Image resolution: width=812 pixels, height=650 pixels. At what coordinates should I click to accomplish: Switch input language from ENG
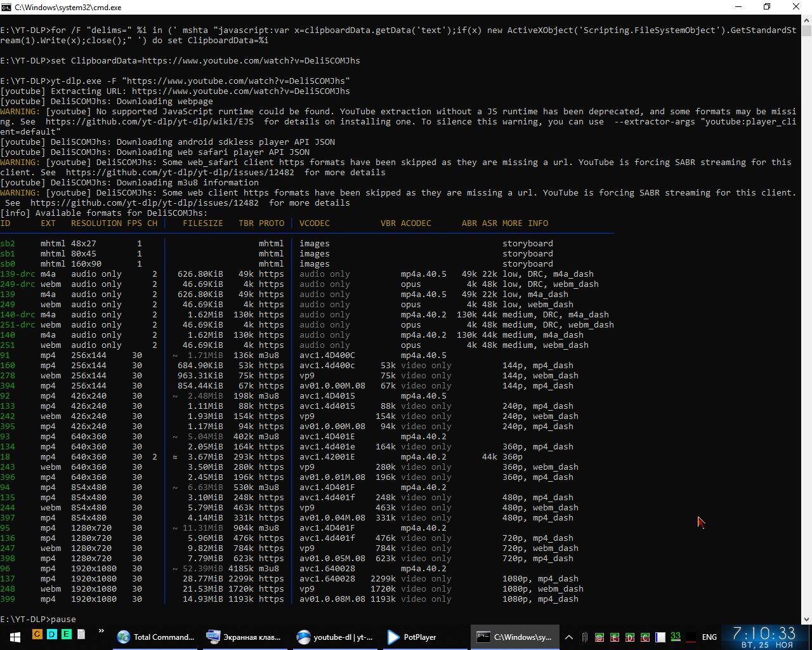[x=709, y=637]
